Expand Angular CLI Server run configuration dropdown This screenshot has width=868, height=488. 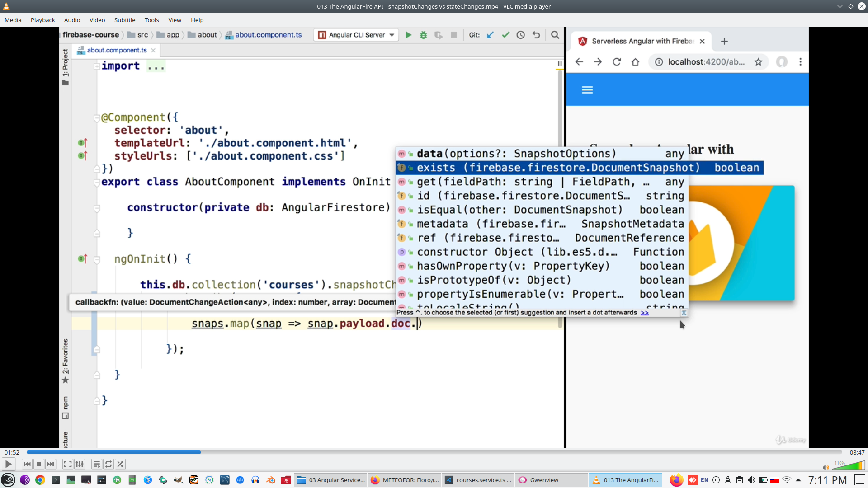392,35
